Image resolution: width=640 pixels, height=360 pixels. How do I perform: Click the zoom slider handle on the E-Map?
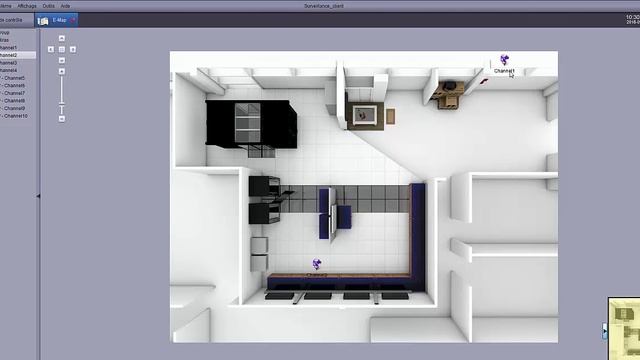[x=62, y=104]
